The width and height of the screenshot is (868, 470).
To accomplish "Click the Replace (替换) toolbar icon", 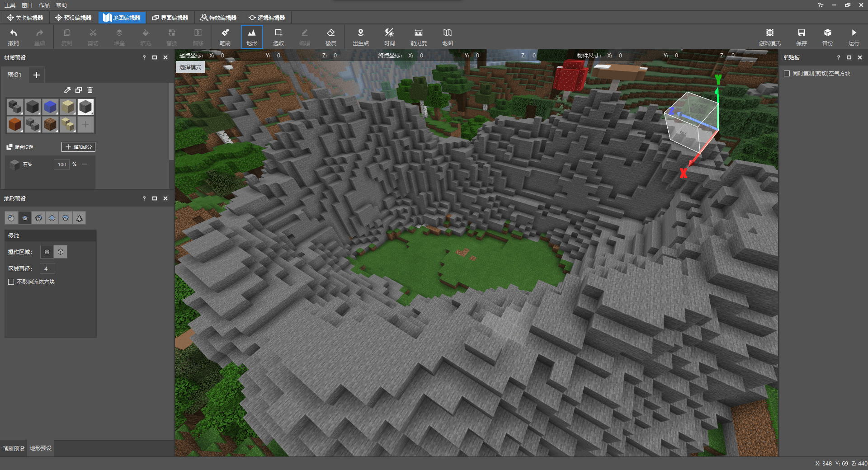I will click(x=172, y=37).
